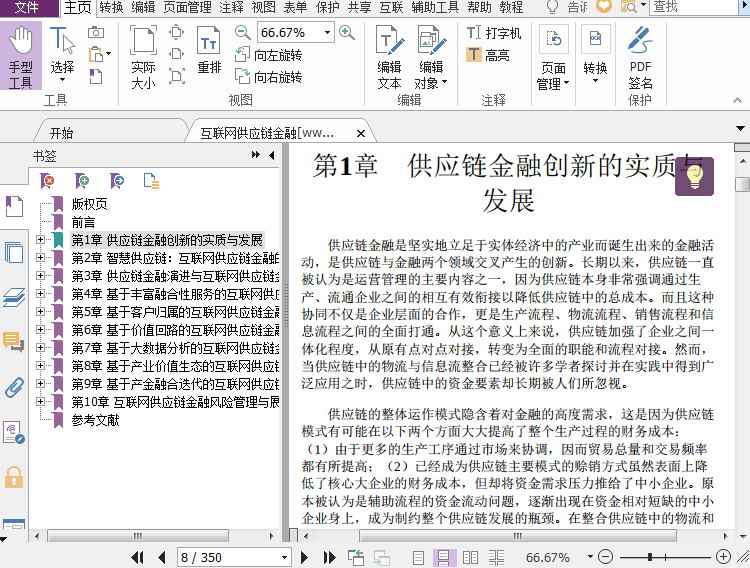750x568 pixels.
Task: Click the lightbulb tips icon on page
Action: click(x=694, y=177)
